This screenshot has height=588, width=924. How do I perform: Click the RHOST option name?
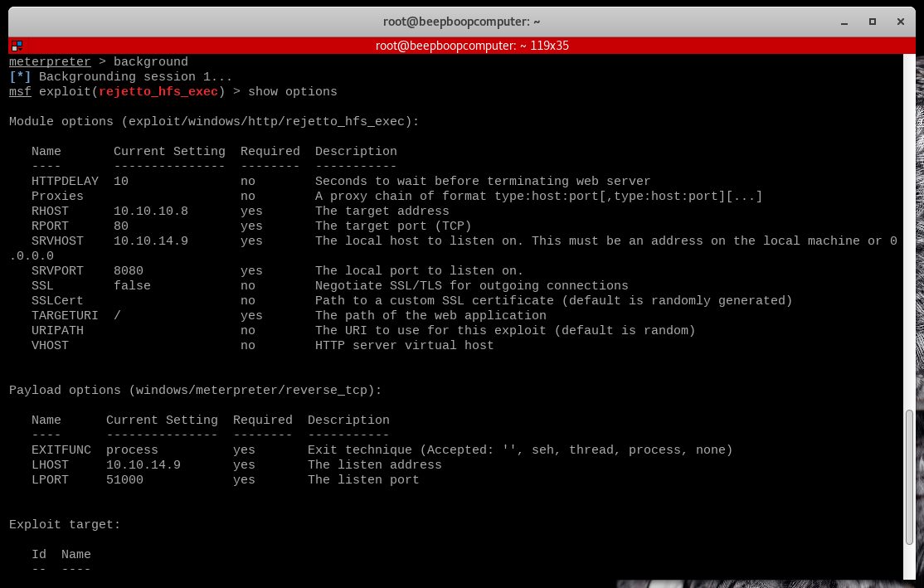pyautogui.click(x=50, y=211)
